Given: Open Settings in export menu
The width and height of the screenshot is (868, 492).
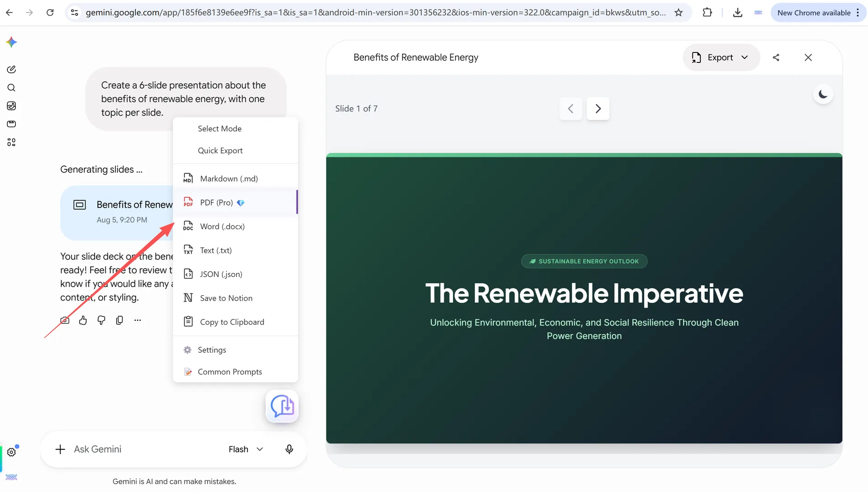Looking at the screenshot, I should (236, 350).
